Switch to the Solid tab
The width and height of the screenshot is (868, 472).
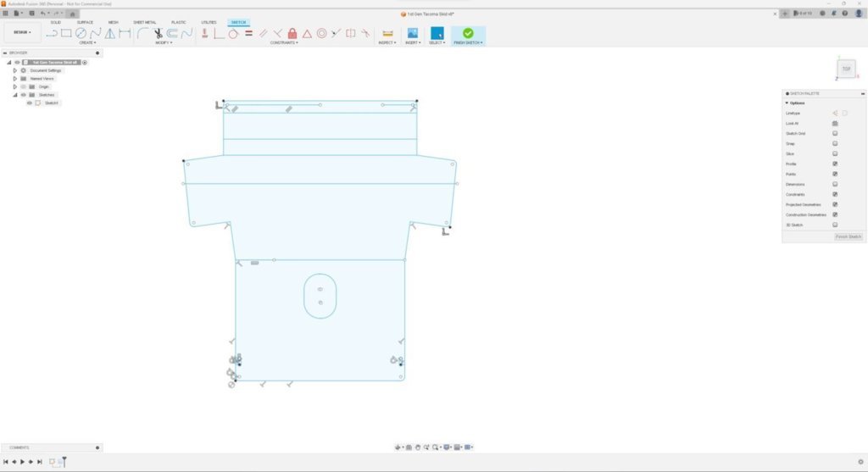[x=56, y=22]
